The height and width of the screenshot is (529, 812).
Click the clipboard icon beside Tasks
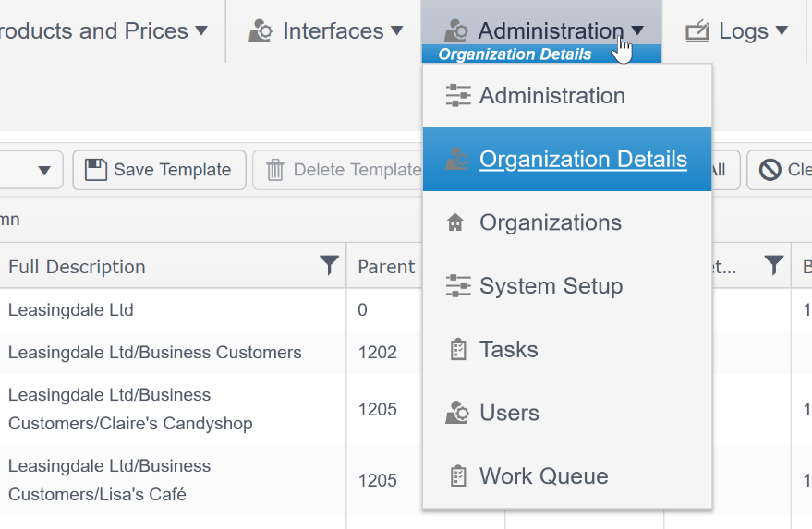point(457,350)
